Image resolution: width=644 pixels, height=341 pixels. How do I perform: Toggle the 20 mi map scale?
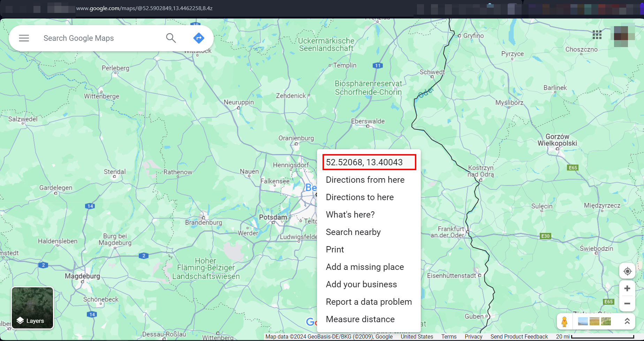tap(595, 336)
